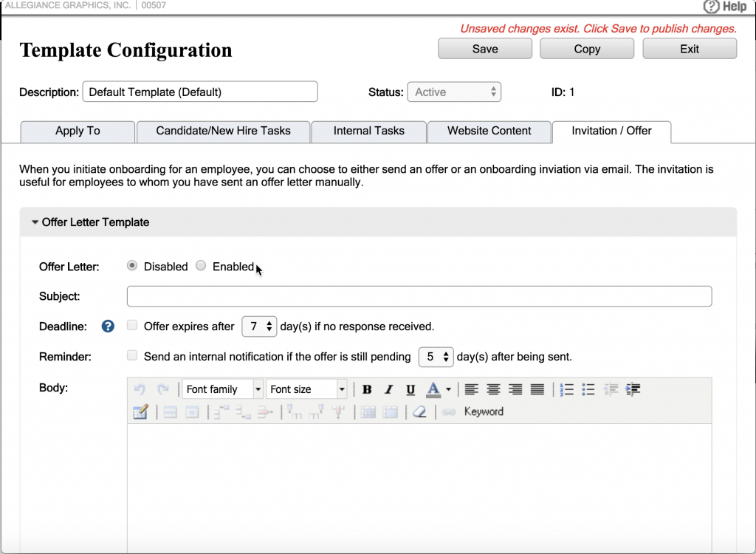This screenshot has width=756, height=554.
Task: Enable the pending offer reminder notification
Action: point(131,355)
